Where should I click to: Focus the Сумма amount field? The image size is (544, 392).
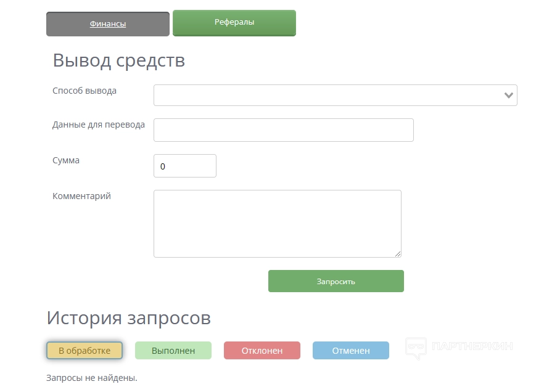tap(185, 166)
